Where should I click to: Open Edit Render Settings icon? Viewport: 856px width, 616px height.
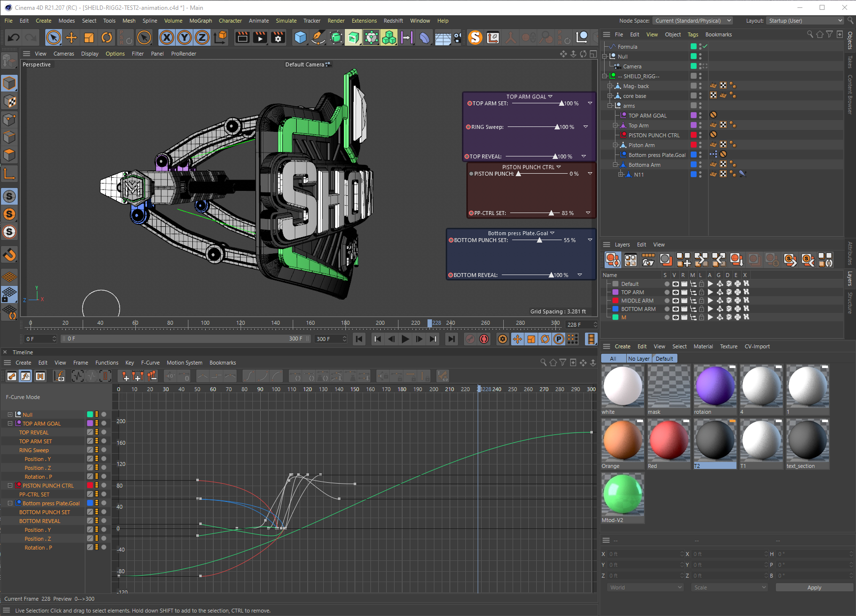tap(278, 37)
